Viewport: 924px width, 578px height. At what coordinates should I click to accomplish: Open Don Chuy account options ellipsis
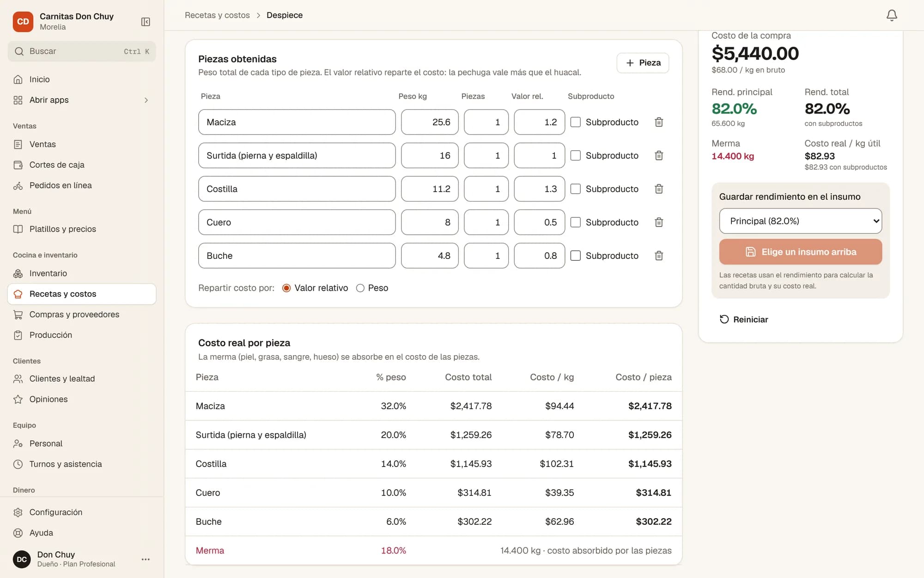146,560
